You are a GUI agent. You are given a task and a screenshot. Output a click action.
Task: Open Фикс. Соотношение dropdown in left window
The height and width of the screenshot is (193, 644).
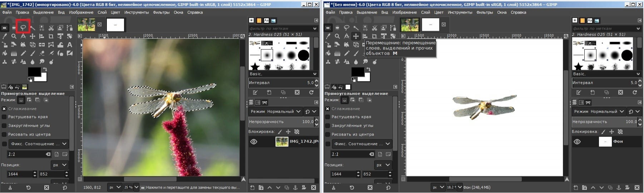[38, 144]
